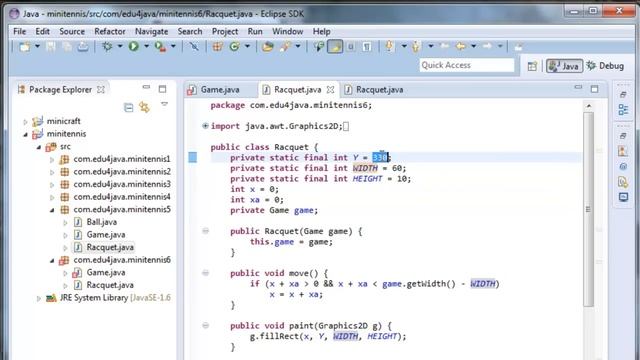
Task: Expand the folded import section
Action: [205, 126]
